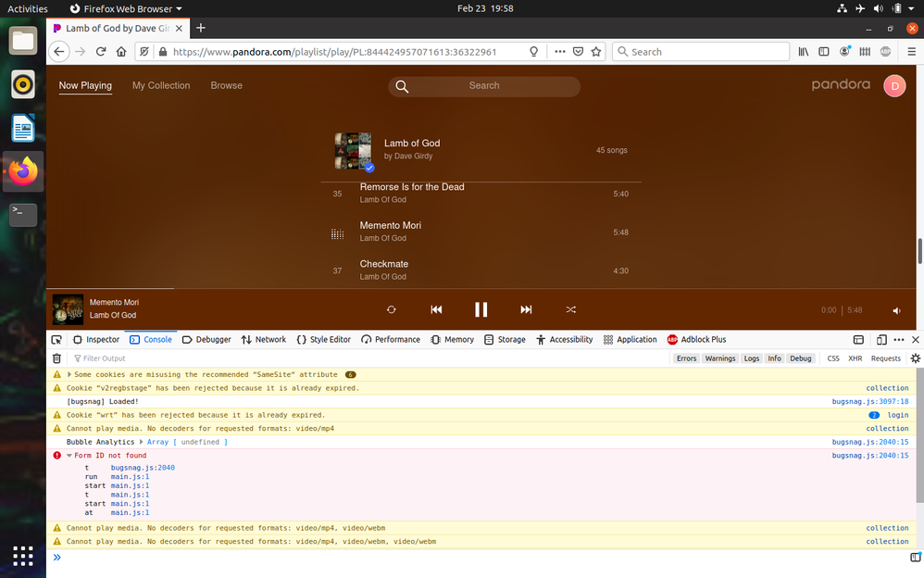This screenshot has width=924, height=578.
Task: Toggle Responsive Design Mode in DevTools
Action: coord(881,339)
